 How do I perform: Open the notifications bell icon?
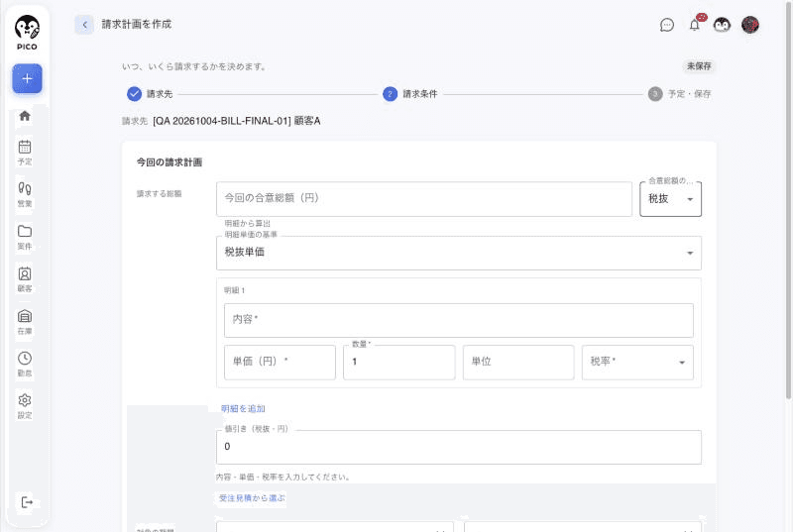point(695,25)
